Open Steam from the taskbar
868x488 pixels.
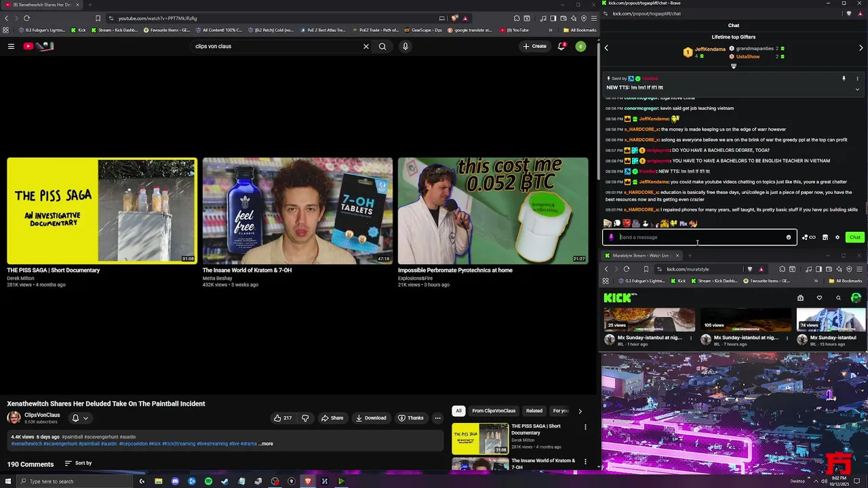tap(224, 481)
